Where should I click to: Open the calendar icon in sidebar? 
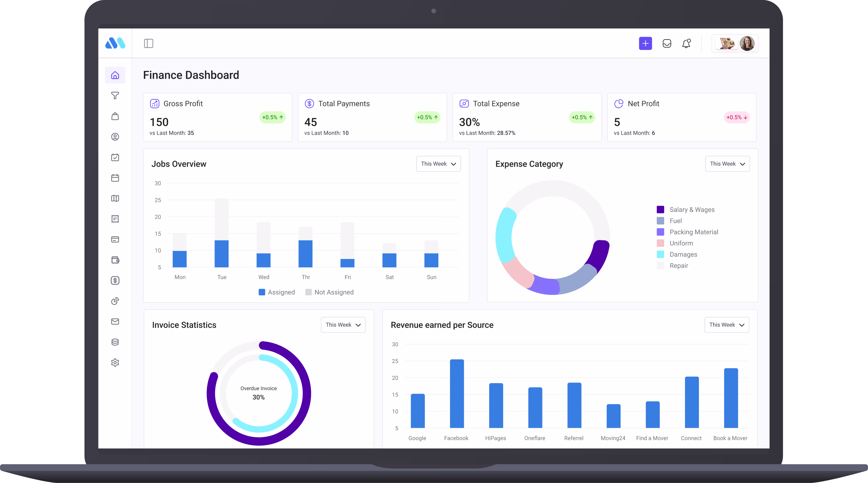coord(115,178)
